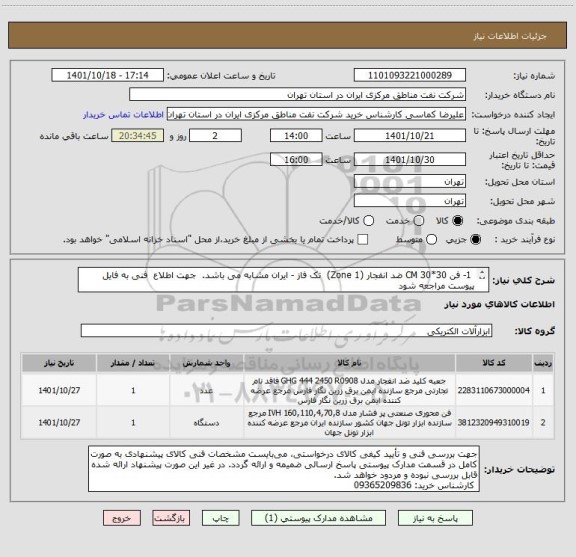The width and height of the screenshot is (576, 557).
Task: Open the اطلاعات تماس خریدار link
Action: [x=123, y=115]
